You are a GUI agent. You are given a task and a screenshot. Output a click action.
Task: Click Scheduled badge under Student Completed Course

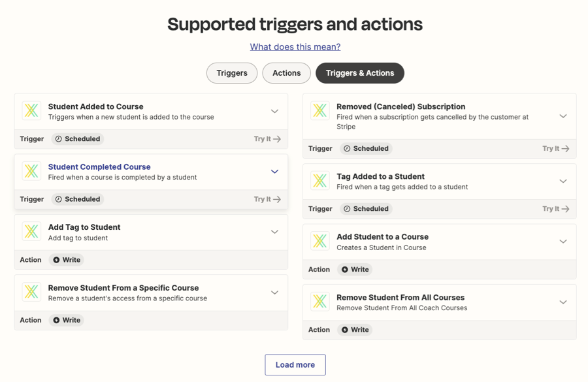78,199
